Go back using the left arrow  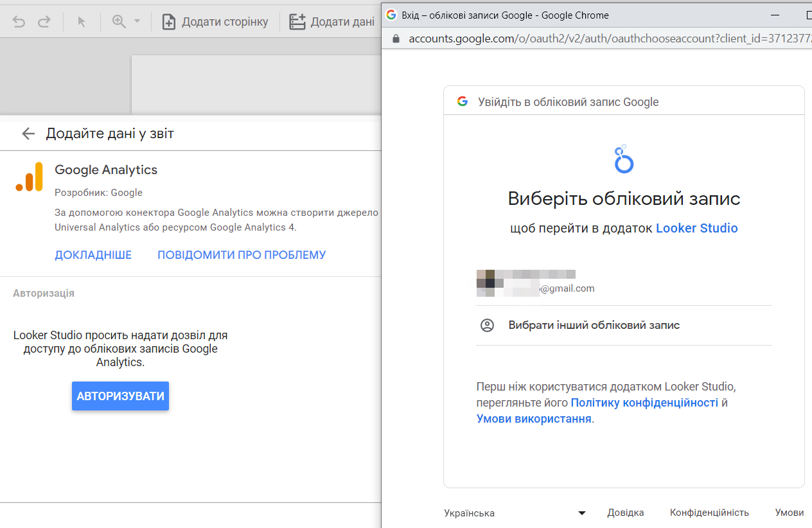click(28, 134)
